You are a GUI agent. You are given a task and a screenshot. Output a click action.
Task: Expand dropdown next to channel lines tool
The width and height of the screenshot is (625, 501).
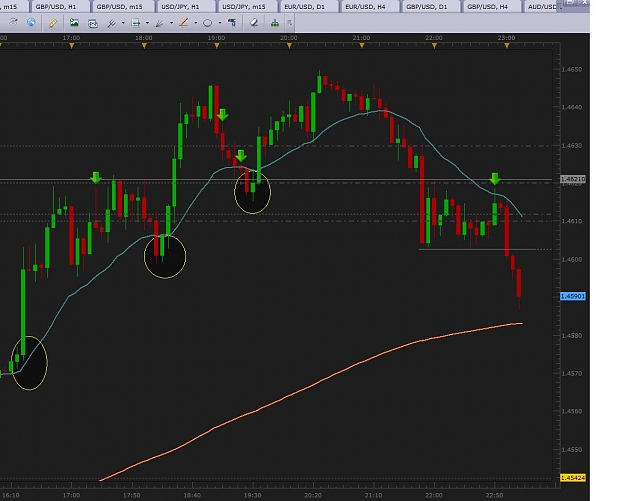pyautogui.click(x=123, y=23)
